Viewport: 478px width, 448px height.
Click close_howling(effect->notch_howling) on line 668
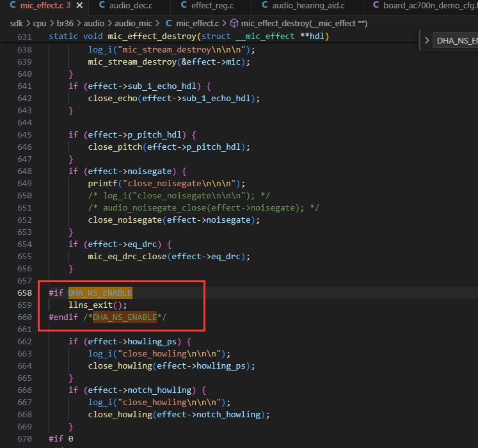(179, 415)
